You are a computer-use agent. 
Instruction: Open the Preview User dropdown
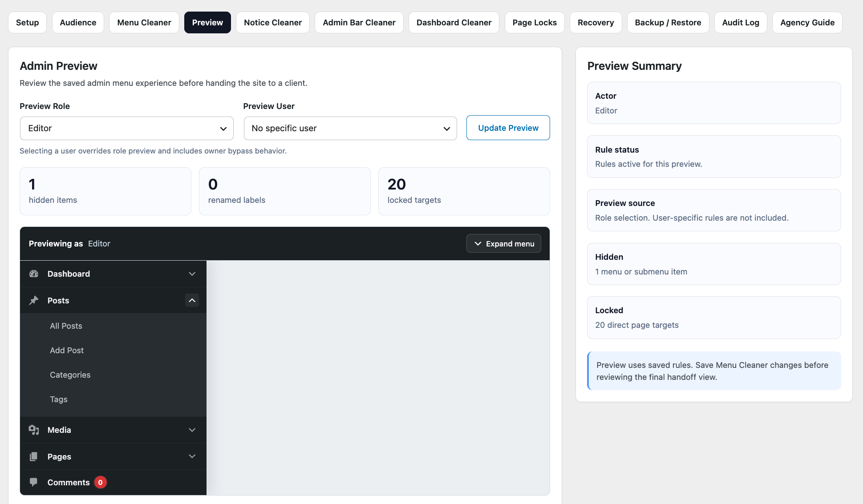tap(350, 128)
